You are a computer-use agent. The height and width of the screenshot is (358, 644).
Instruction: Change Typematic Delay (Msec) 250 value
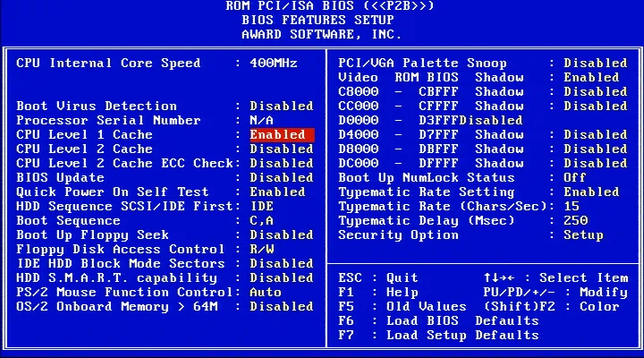coord(575,221)
